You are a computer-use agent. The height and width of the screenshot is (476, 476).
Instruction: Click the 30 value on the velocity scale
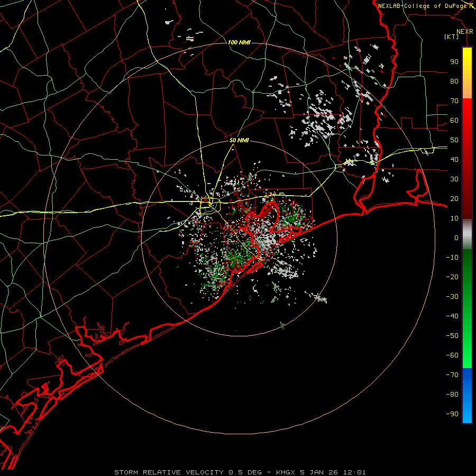click(x=454, y=179)
